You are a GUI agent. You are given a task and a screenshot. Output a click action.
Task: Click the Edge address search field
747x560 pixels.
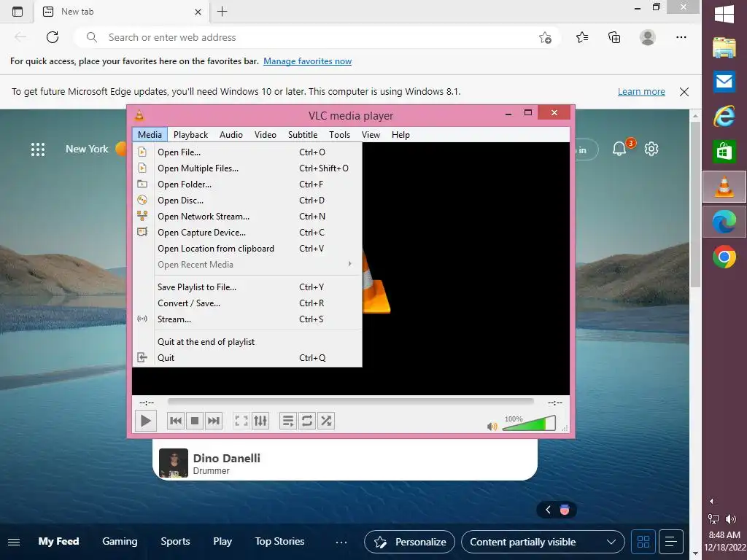tap(314, 37)
